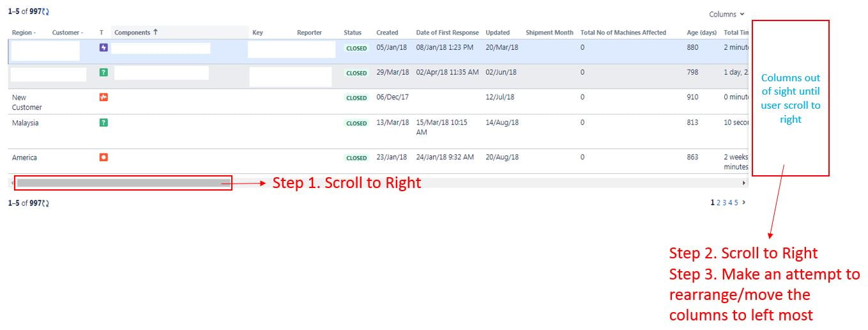The image size is (868, 330).
Task: Click first response 08/Jan/18 1:23 PM
Action: tap(445, 47)
